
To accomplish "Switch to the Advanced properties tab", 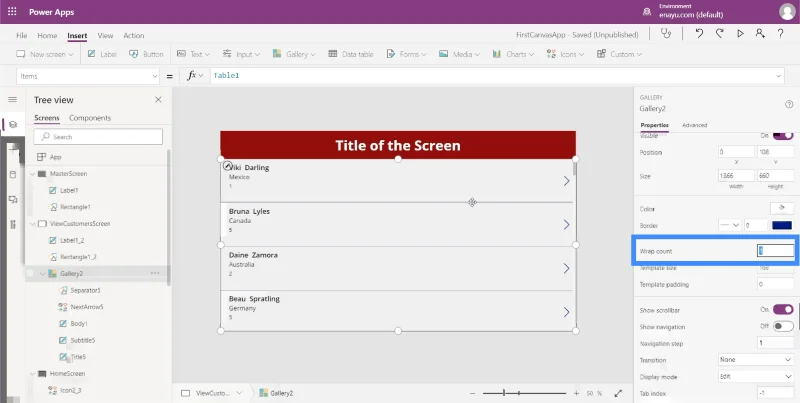I will coord(694,125).
